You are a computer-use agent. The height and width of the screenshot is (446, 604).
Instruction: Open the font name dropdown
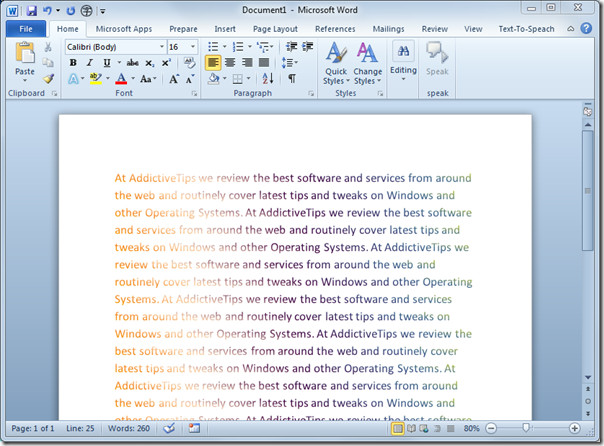pos(162,47)
